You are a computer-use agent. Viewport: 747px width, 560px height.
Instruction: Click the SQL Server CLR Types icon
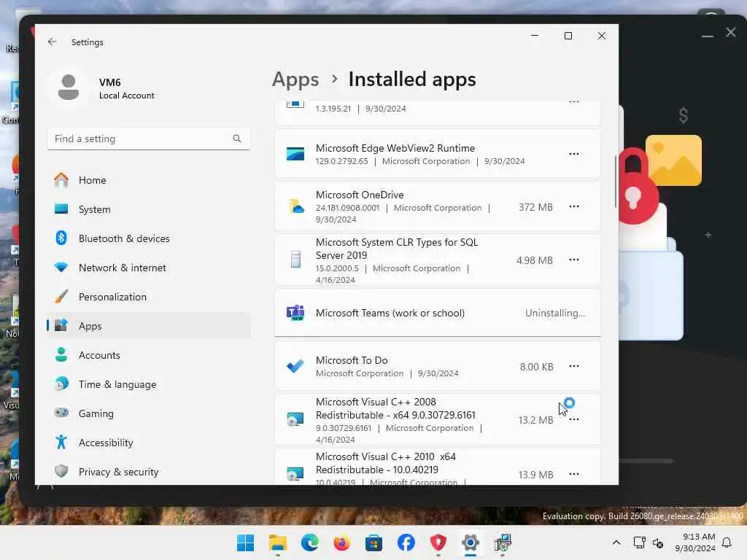(296, 260)
